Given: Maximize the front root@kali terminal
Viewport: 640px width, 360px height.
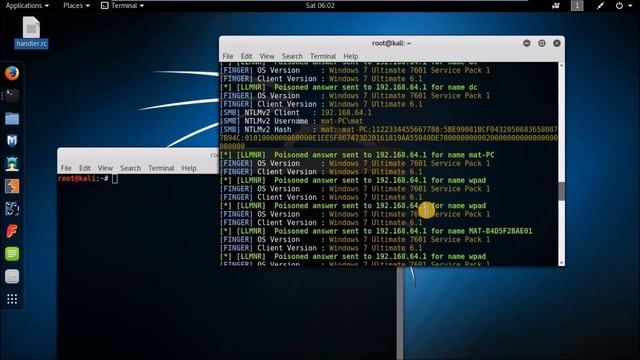Looking at the screenshot, I should click(542, 43).
